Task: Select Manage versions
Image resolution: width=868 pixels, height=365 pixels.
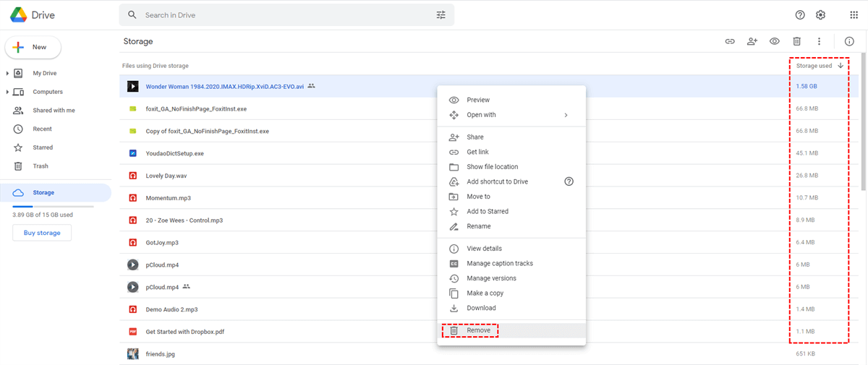Action: click(511, 278)
